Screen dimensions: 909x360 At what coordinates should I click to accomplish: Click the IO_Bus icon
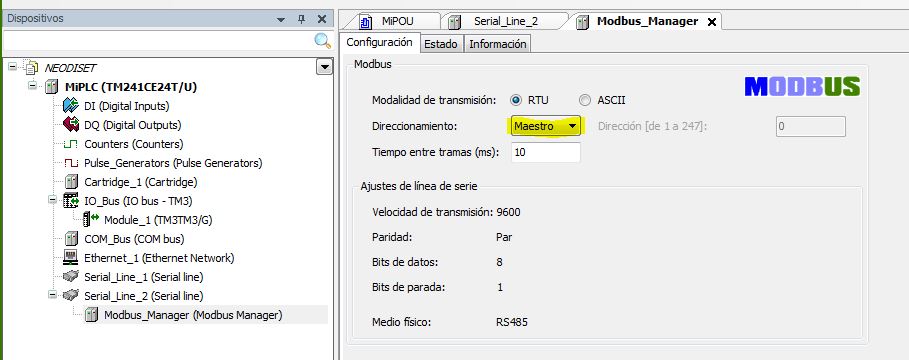click(71, 201)
